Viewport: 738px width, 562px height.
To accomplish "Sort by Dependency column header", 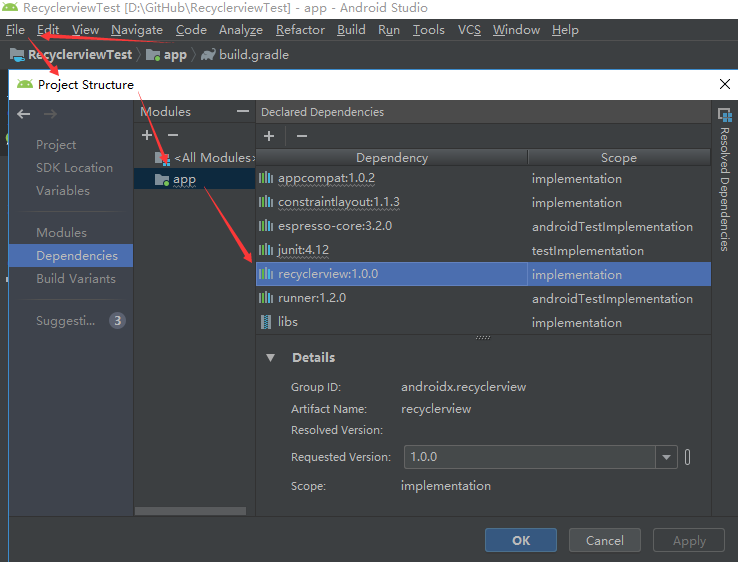I will (392, 158).
